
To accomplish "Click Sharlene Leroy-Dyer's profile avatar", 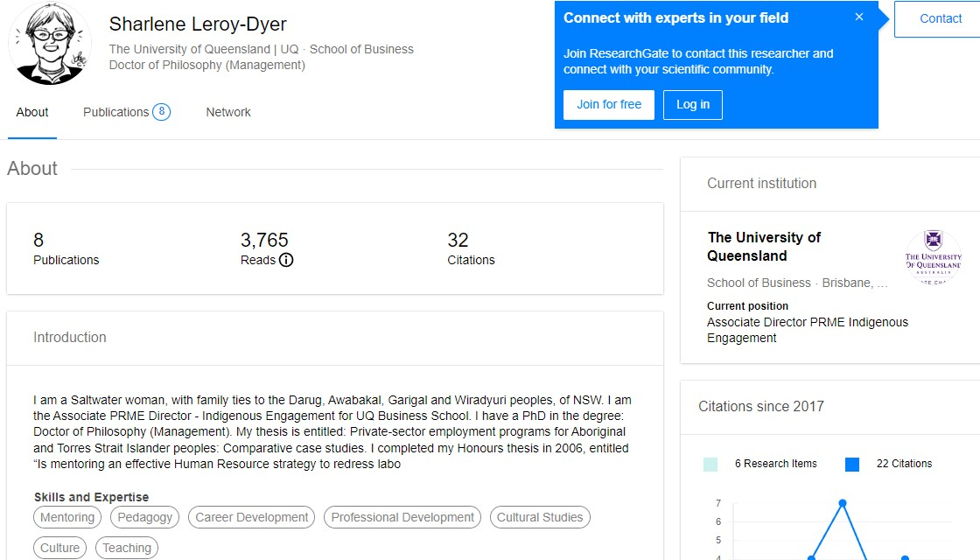I will pyautogui.click(x=49, y=44).
